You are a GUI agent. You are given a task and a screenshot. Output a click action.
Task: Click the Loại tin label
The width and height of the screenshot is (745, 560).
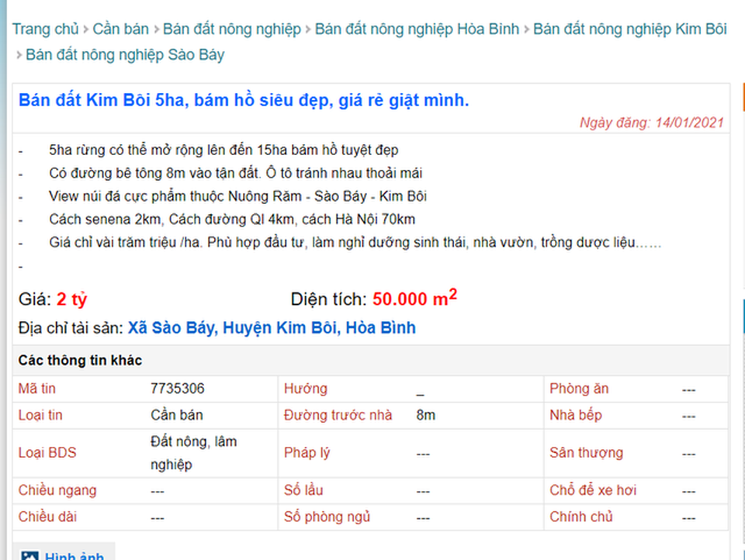click(40, 415)
